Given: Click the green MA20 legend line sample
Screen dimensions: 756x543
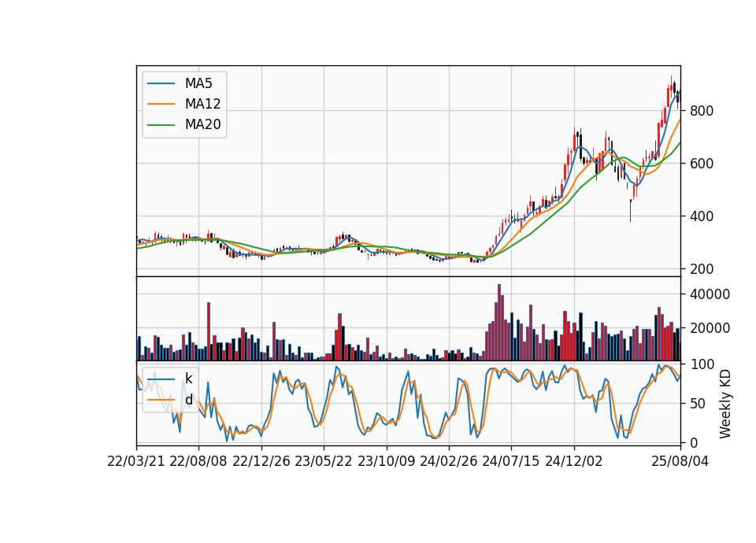Looking at the screenshot, I should pyautogui.click(x=161, y=124).
